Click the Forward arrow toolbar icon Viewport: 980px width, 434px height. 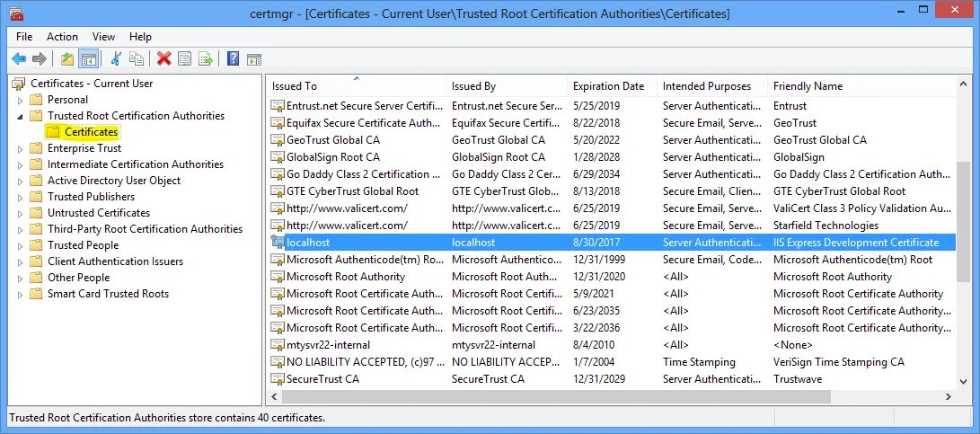pyautogui.click(x=40, y=58)
